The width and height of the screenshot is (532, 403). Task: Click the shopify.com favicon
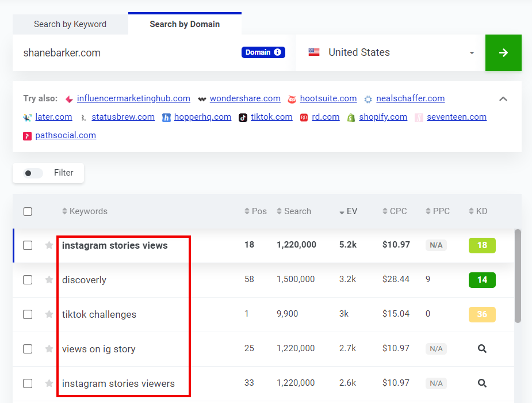pos(351,117)
